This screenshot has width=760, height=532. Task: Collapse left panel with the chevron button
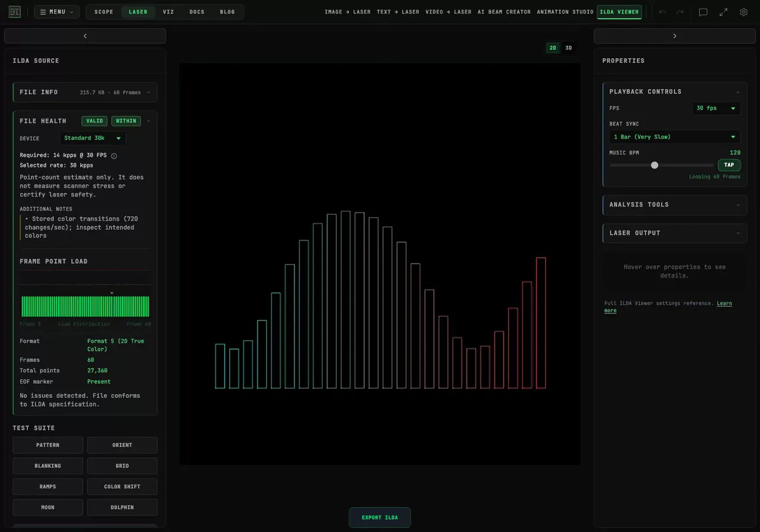pos(85,36)
